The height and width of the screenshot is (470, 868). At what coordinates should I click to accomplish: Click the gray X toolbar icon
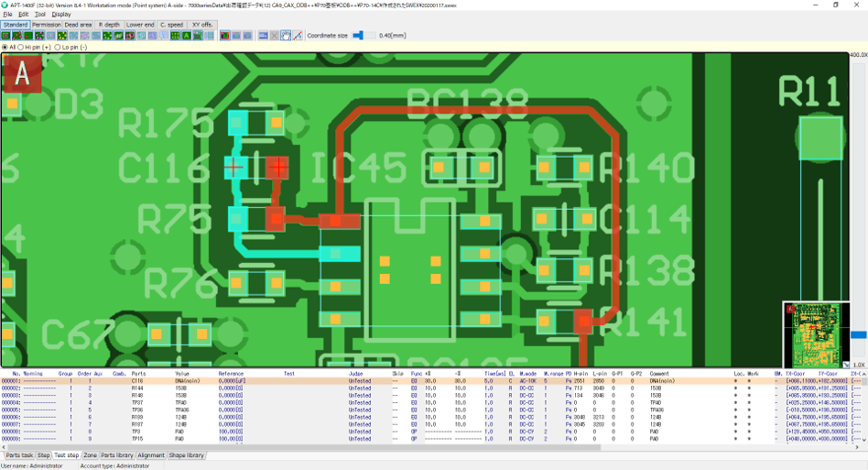tap(274, 36)
